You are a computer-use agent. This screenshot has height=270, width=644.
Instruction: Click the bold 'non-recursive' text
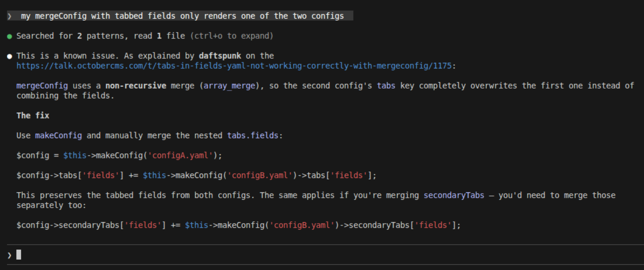coord(136,86)
